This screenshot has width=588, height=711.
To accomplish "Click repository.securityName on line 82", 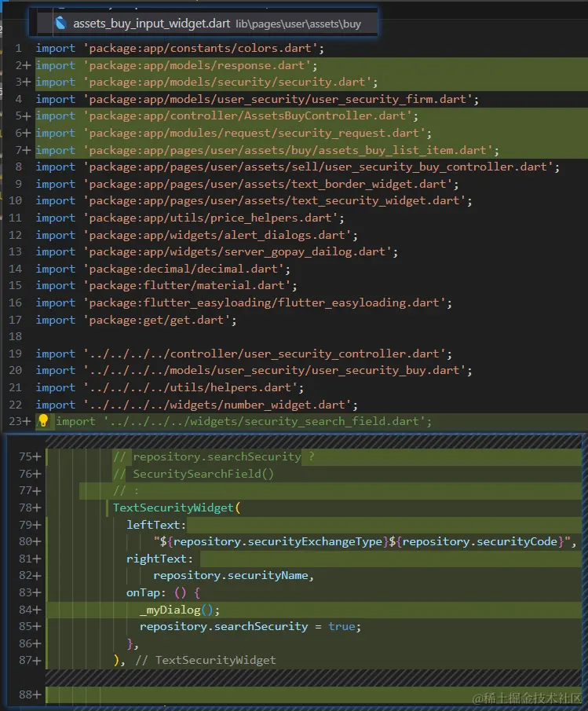I will [x=233, y=575].
